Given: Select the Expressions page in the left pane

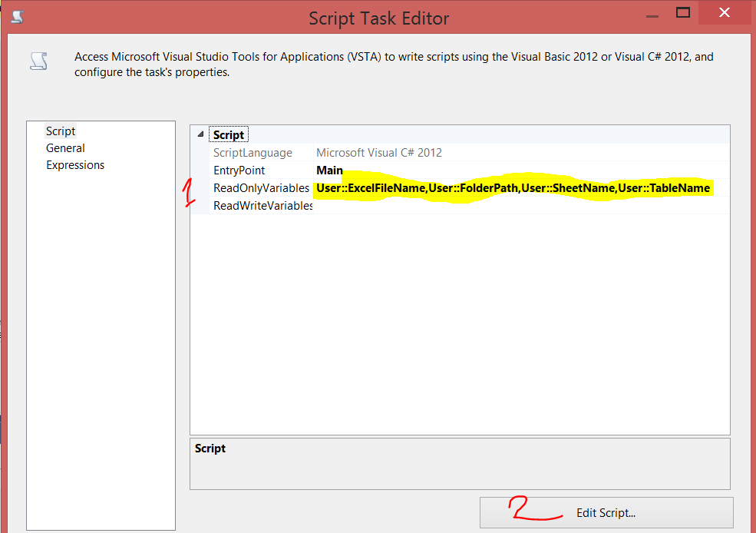Looking at the screenshot, I should [x=75, y=164].
